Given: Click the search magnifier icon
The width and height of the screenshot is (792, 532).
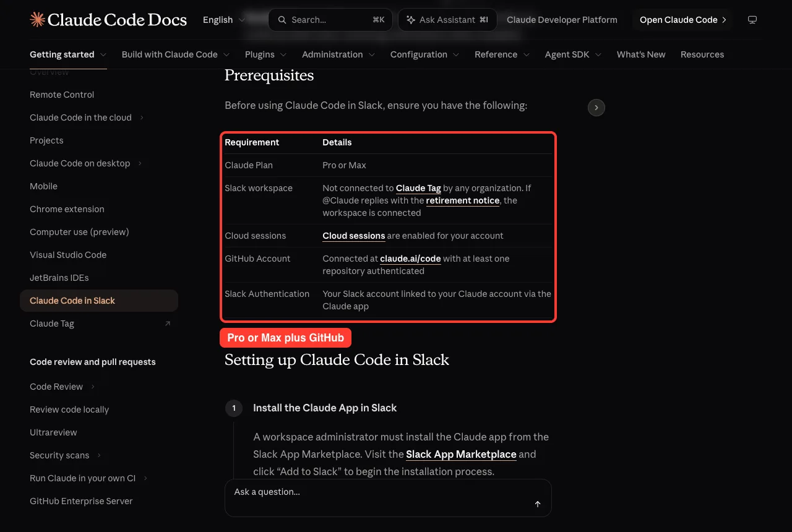Looking at the screenshot, I should (x=282, y=20).
